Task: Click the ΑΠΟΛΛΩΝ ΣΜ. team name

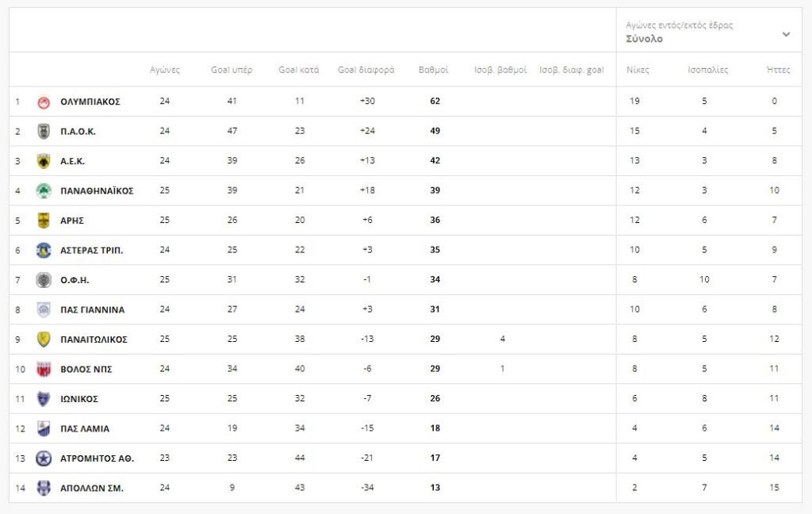Action: coord(92,489)
